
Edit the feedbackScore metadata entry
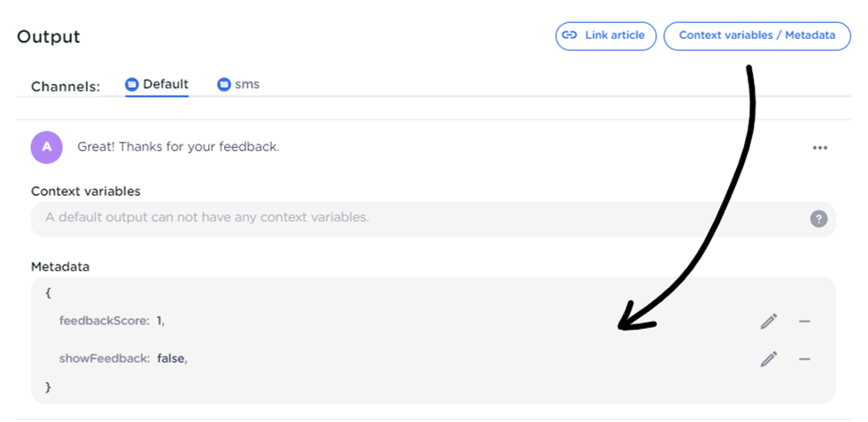tap(768, 321)
